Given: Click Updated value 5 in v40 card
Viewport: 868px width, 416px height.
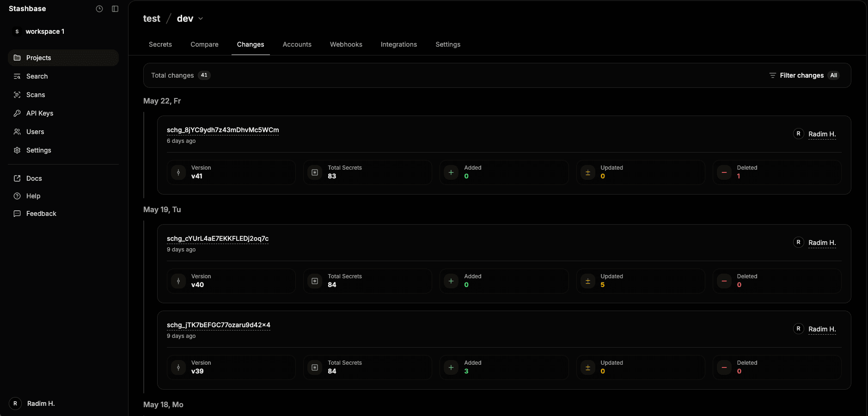Looking at the screenshot, I should coord(602,285).
